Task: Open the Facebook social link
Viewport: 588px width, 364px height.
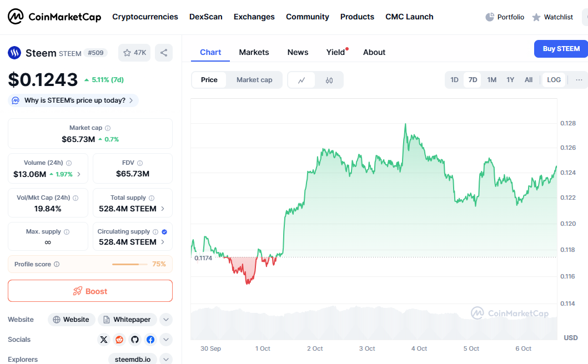Action: tap(150, 340)
